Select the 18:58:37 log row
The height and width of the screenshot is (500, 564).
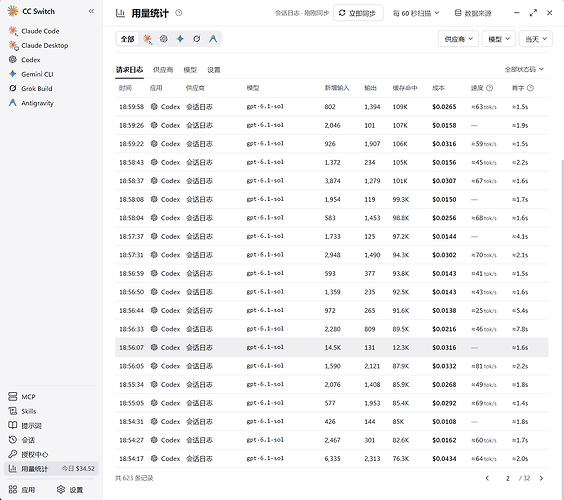[x=332, y=181]
